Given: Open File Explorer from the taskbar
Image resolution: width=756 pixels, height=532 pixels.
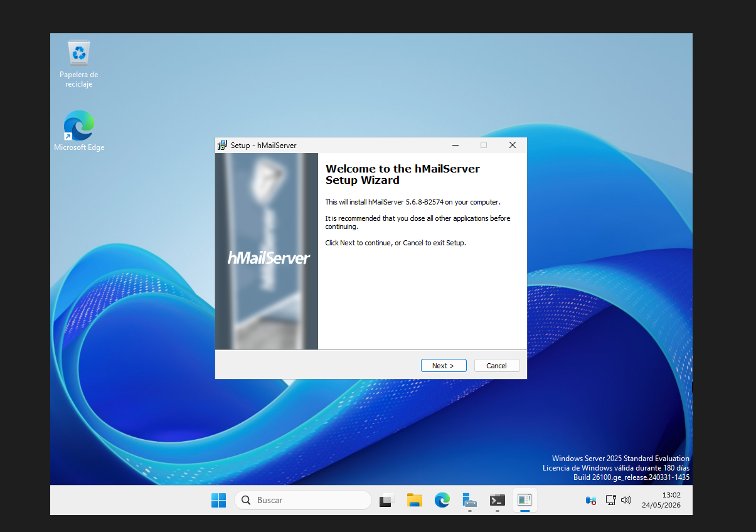Looking at the screenshot, I should click(414, 500).
